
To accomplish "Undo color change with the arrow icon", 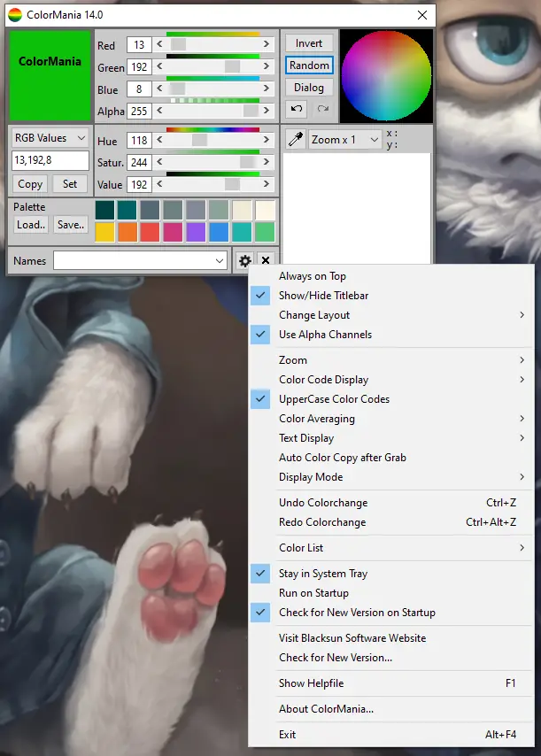I will pyautogui.click(x=297, y=109).
